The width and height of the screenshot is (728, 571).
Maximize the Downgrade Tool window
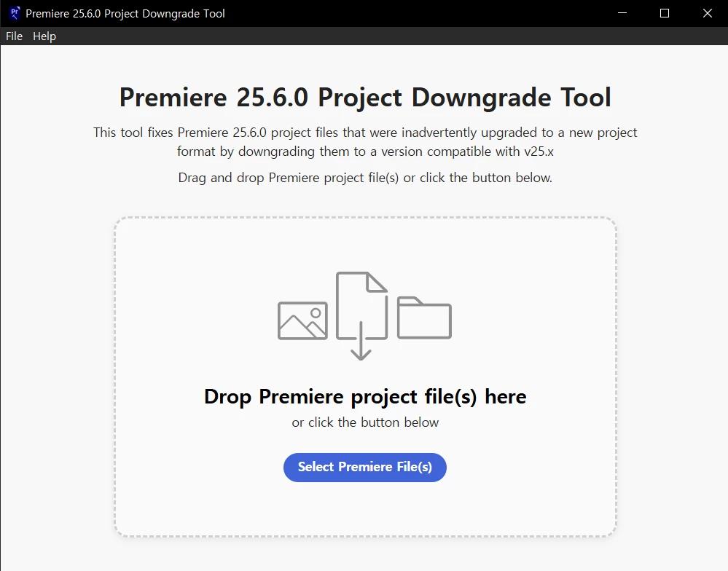coord(665,13)
